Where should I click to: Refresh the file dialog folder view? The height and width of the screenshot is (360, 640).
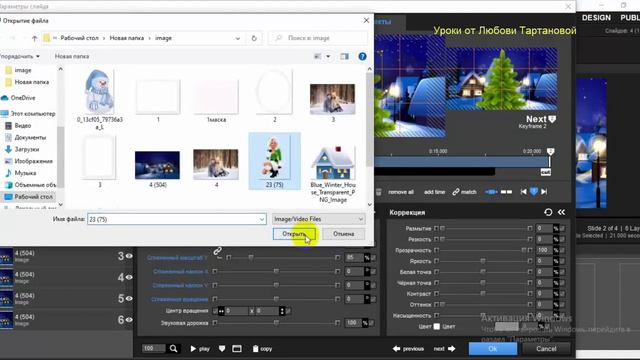point(254,38)
